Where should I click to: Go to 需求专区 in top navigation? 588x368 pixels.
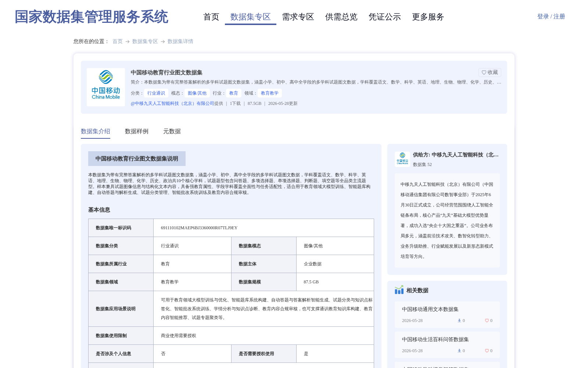coord(298,17)
